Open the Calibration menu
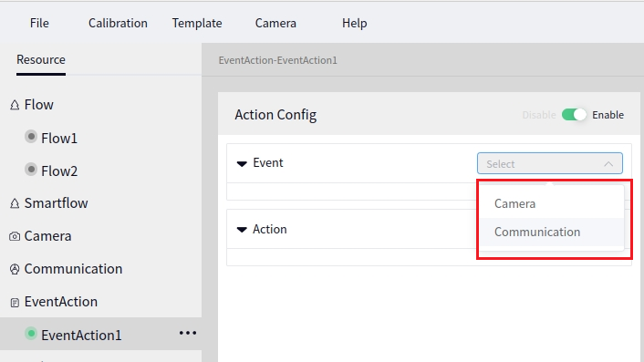 pyautogui.click(x=118, y=23)
